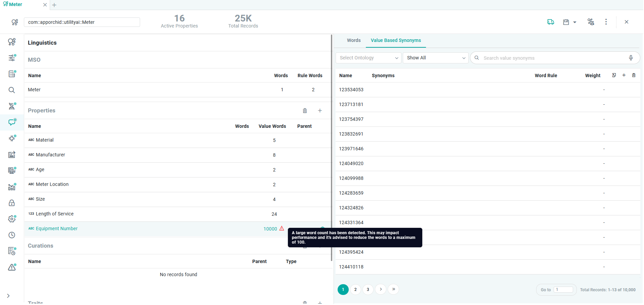Click the red warning icon beside 10000
This screenshot has height=305, width=644.
coord(282,228)
